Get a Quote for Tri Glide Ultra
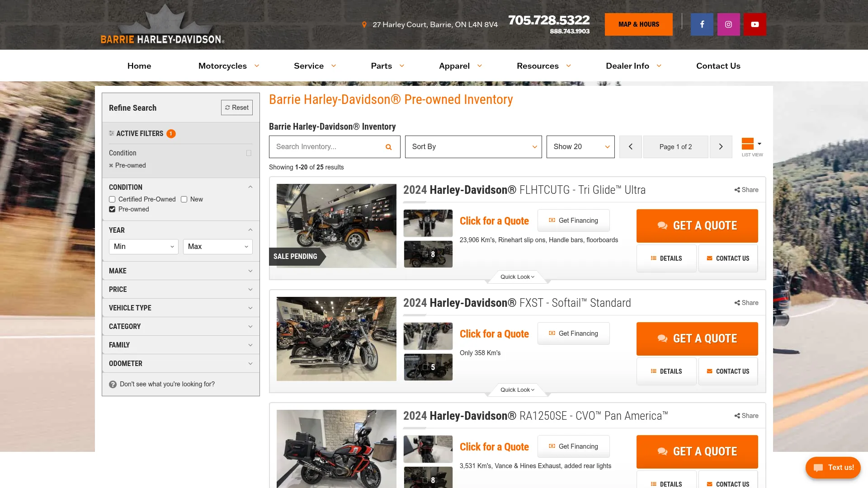This screenshot has width=868, height=488. coord(697,226)
